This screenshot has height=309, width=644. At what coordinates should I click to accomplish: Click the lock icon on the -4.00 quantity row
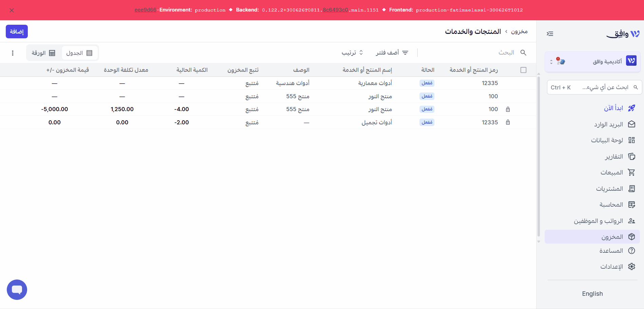point(508,109)
